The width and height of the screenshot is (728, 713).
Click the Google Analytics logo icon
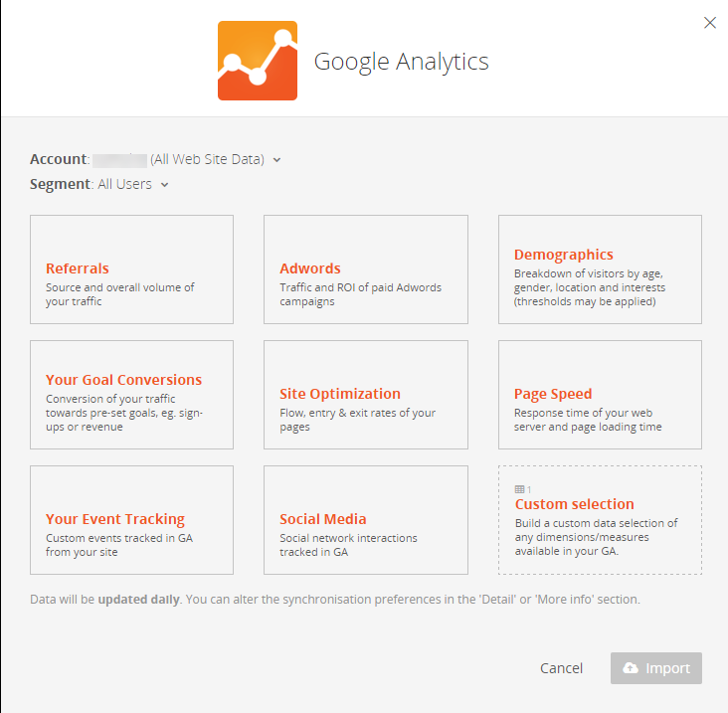click(258, 61)
